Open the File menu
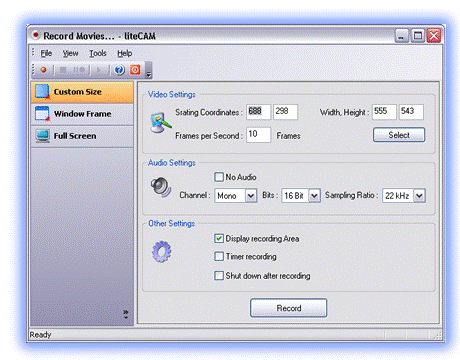 [x=46, y=53]
